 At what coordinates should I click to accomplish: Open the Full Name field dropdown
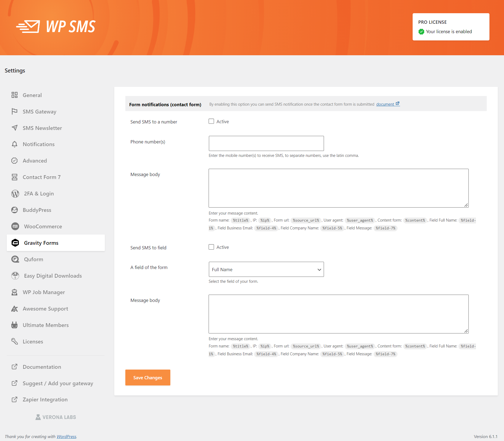266,269
